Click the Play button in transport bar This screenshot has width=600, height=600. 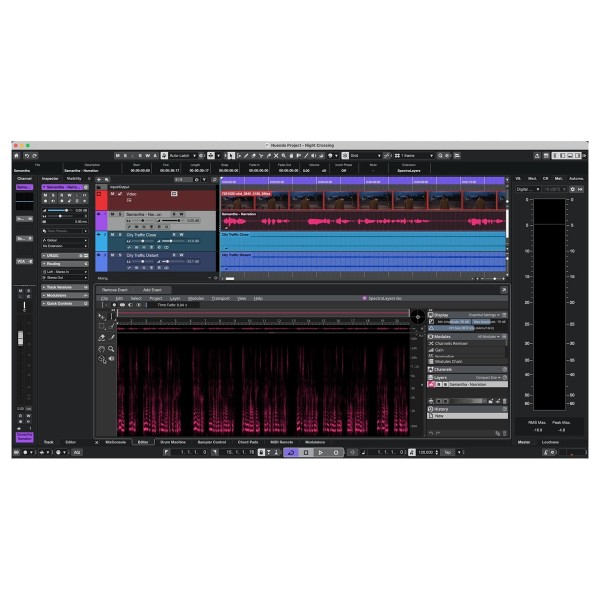321,452
